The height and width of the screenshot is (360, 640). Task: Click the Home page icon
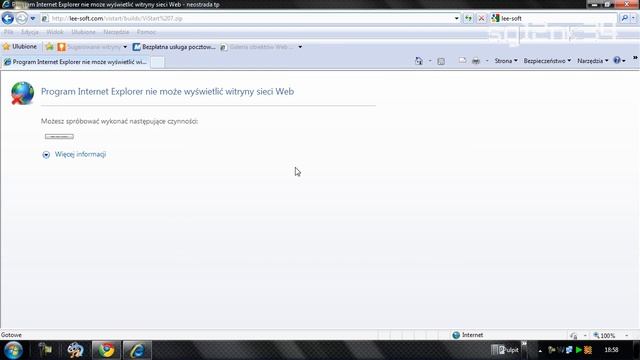[x=419, y=61]
